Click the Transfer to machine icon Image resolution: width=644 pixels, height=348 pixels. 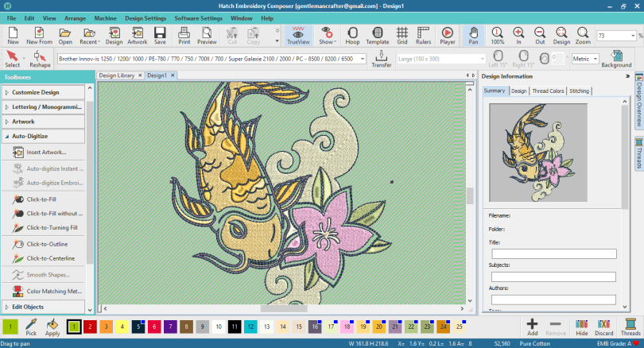point(382,59)
